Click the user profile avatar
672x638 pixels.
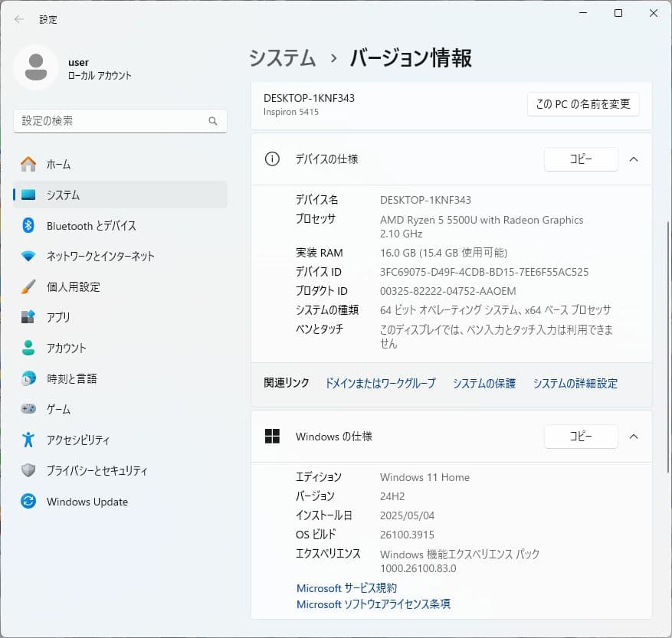coord(36,67)
